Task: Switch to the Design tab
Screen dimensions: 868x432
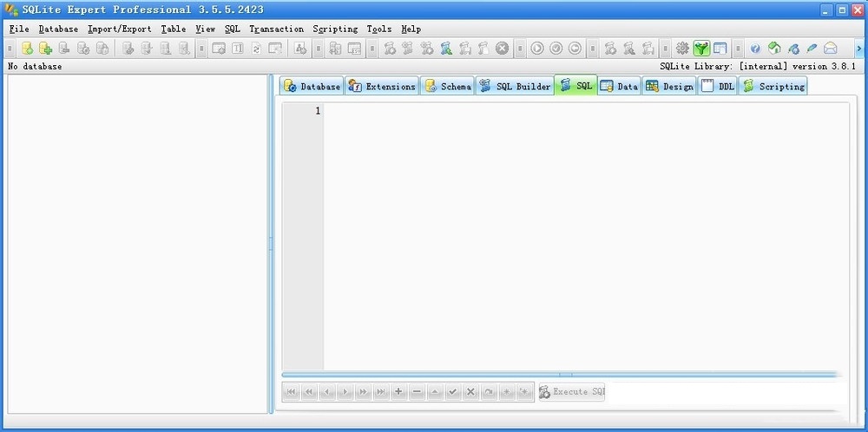Action: tap(669, 86)
